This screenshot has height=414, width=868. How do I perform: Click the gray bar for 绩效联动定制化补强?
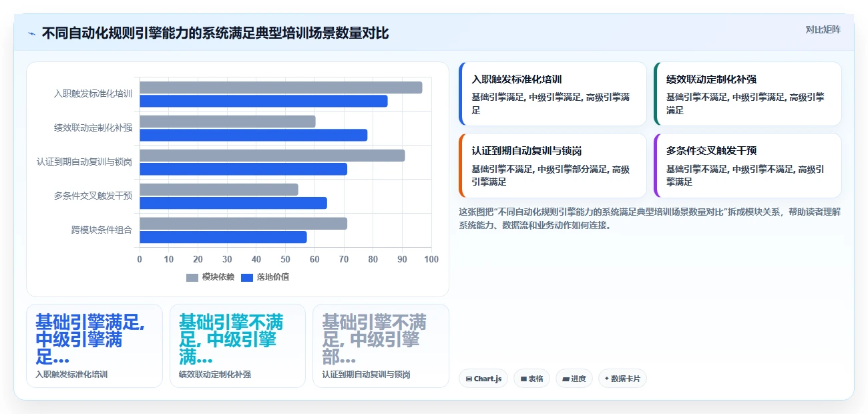(x=227, y=122)
